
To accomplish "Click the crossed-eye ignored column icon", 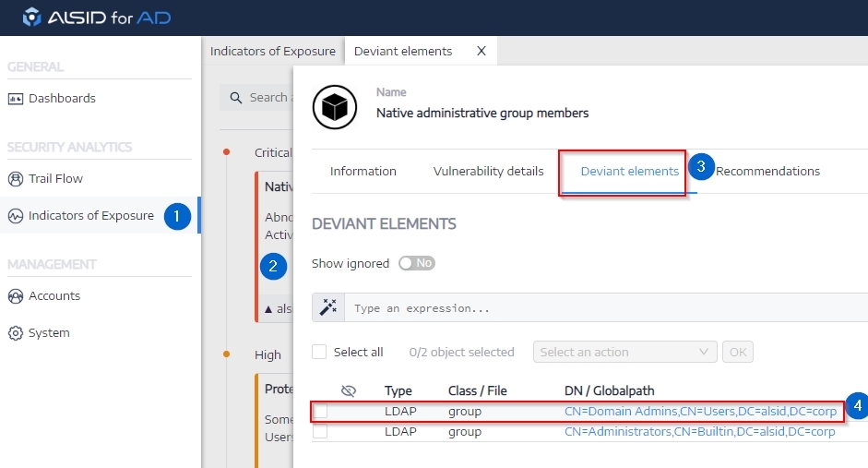I will (348, 391).
